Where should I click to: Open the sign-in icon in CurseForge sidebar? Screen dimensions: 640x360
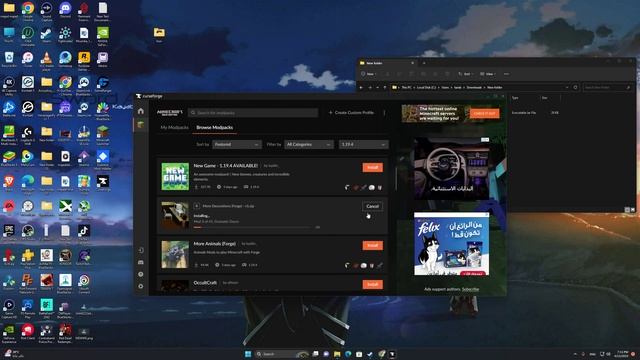pos(141,250)
